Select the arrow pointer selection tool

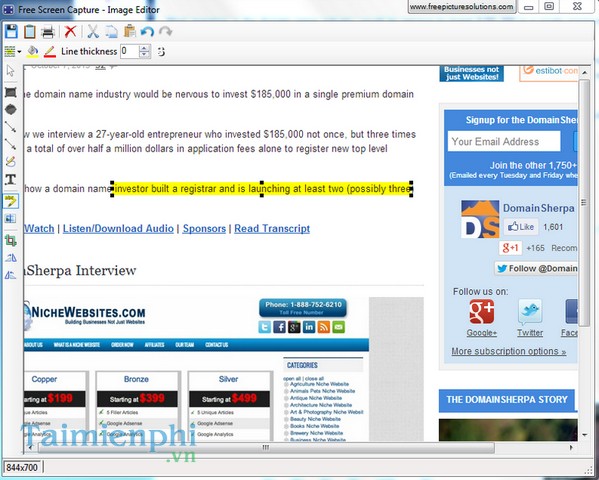pos(10,71)
